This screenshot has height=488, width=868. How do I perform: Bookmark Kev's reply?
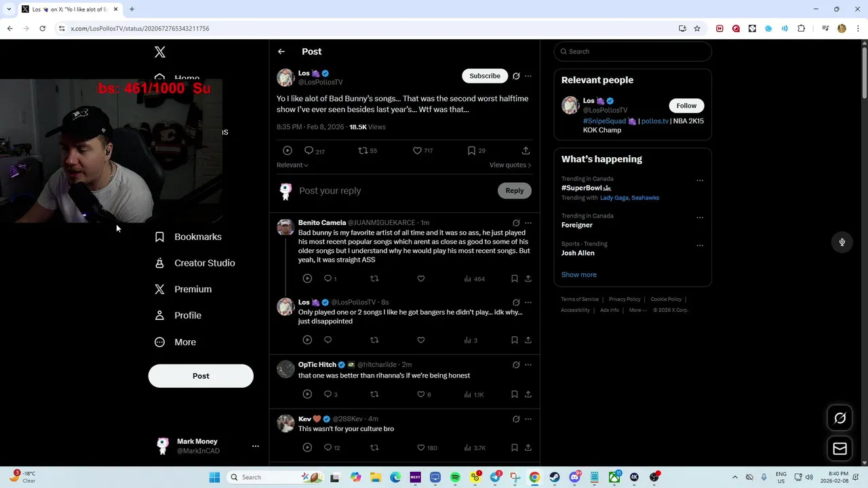515,448
